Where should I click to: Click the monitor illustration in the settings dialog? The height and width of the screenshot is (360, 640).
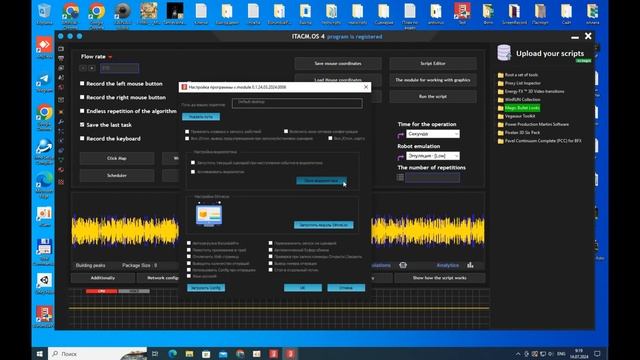point(209,215)
